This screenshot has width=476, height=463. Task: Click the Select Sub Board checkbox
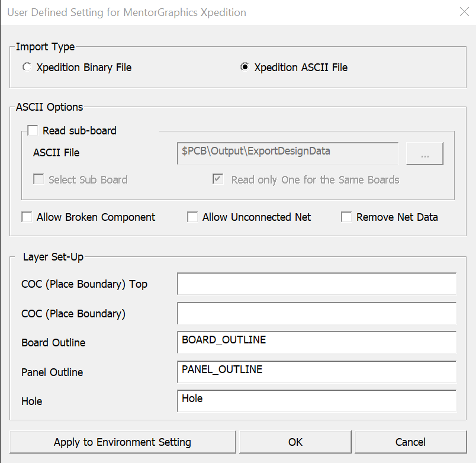tap(38, 179)
